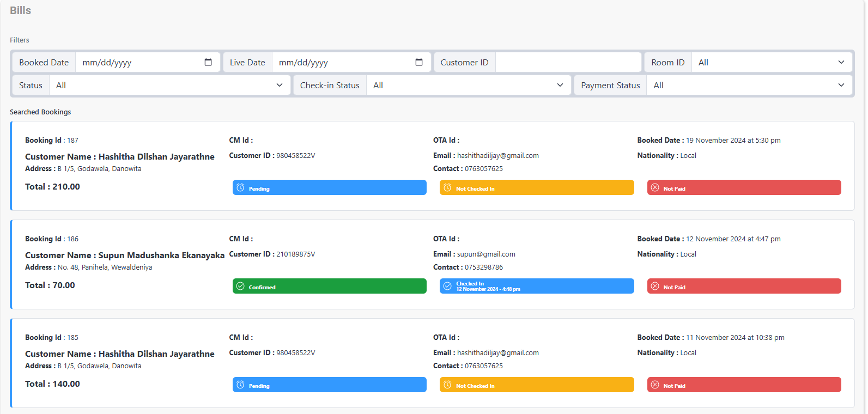Image resolution: width=868 pixels, height=414 pixels.
Task: Click the Confirmed status button for booking 186
Action: (x=329, y=287)
